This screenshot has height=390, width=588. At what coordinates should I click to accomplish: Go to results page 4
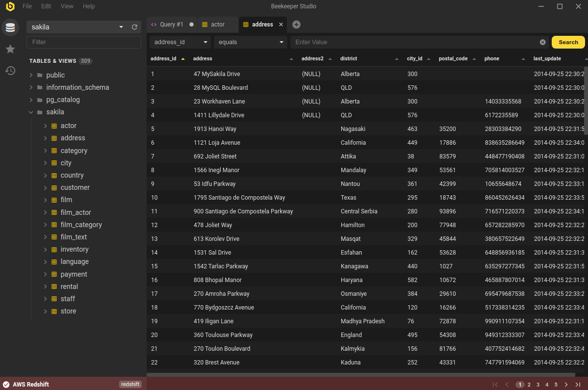pyautogui.click(x=547, y=385)
